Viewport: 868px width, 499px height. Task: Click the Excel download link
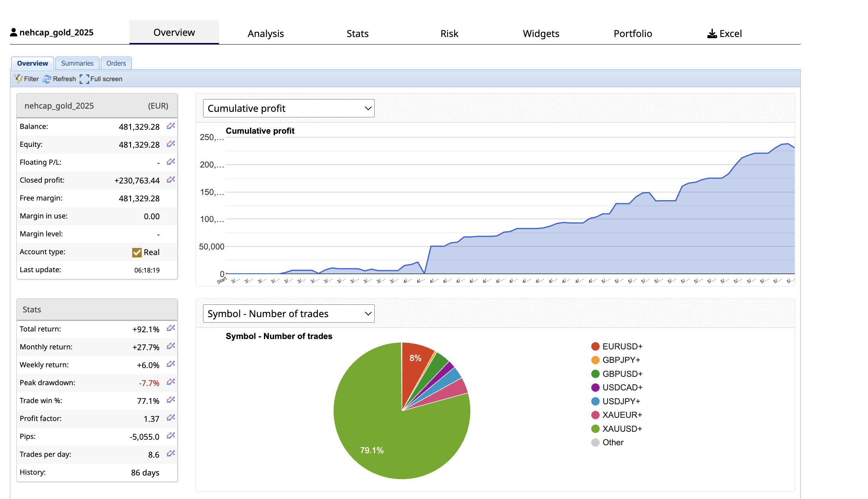click(x=725, y=33)
